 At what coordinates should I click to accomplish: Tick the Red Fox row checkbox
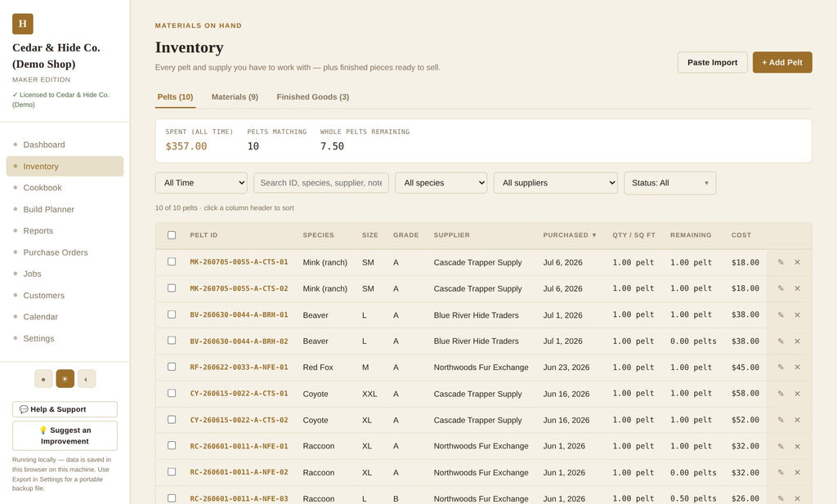[x=172, y=367]
